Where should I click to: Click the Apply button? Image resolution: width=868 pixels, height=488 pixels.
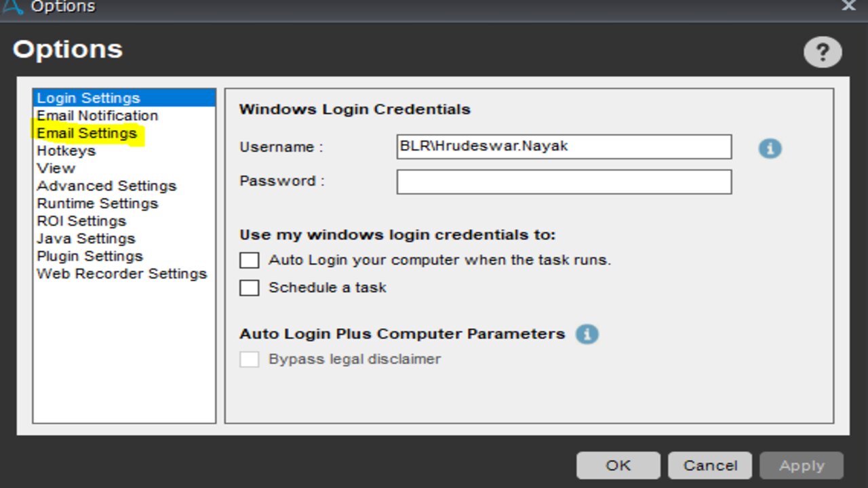802,466
